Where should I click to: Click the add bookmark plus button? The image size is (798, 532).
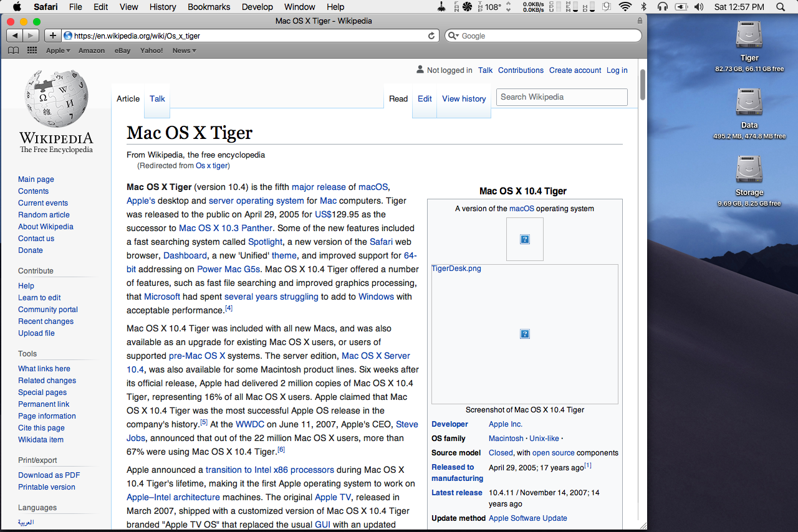(x=53, y=36)
